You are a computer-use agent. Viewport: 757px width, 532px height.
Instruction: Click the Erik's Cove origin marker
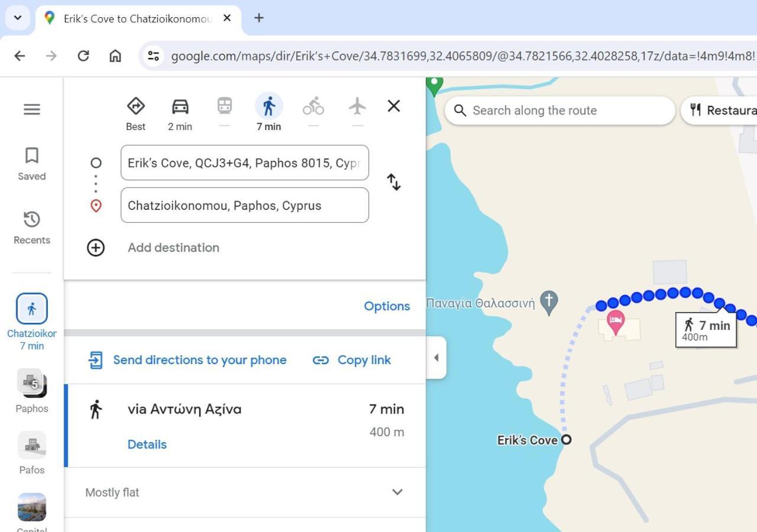point(567,439)
